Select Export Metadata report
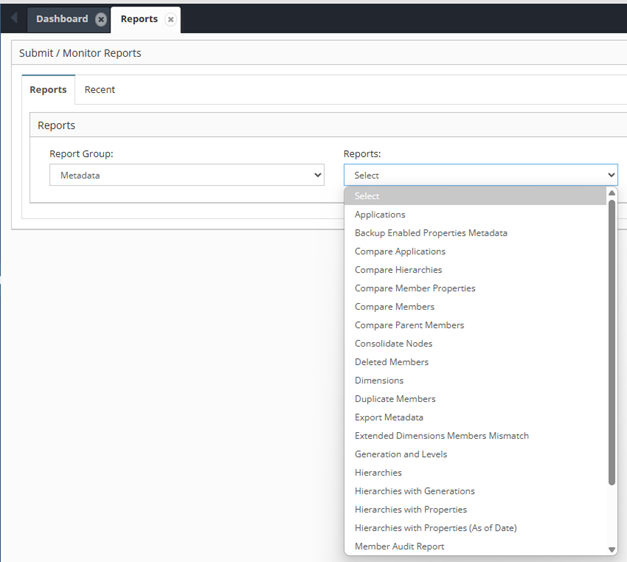Viewport: 627px width, 562px height. [x=475, y=417]
